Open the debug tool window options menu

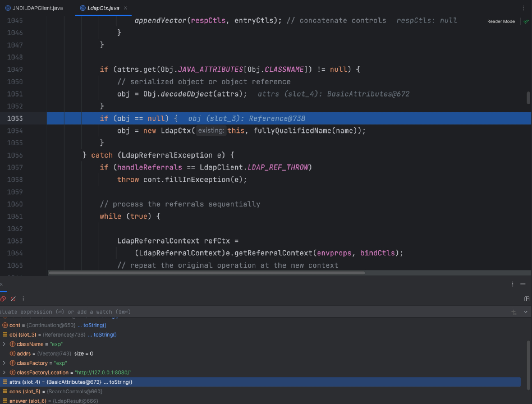pos(513,284)
